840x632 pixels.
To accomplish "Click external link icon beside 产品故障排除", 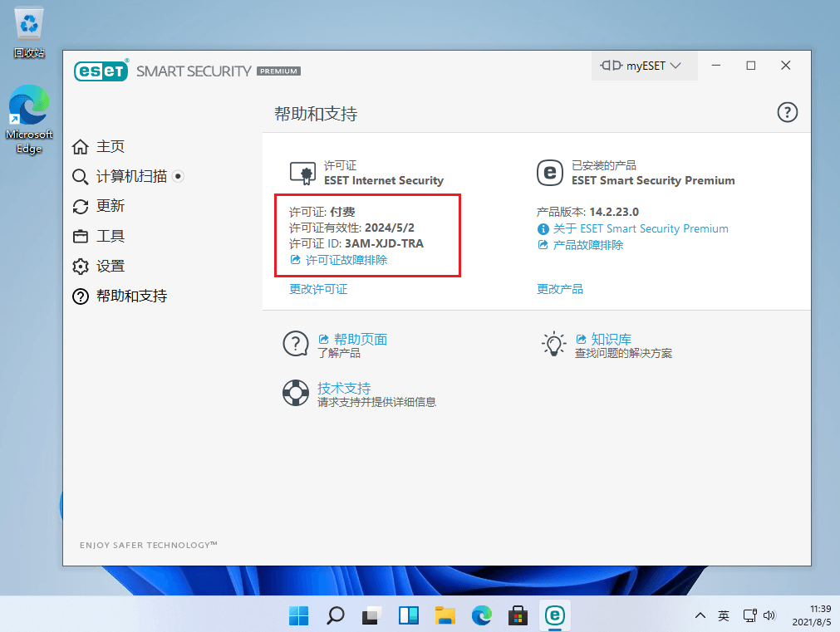I will [543, 245].
